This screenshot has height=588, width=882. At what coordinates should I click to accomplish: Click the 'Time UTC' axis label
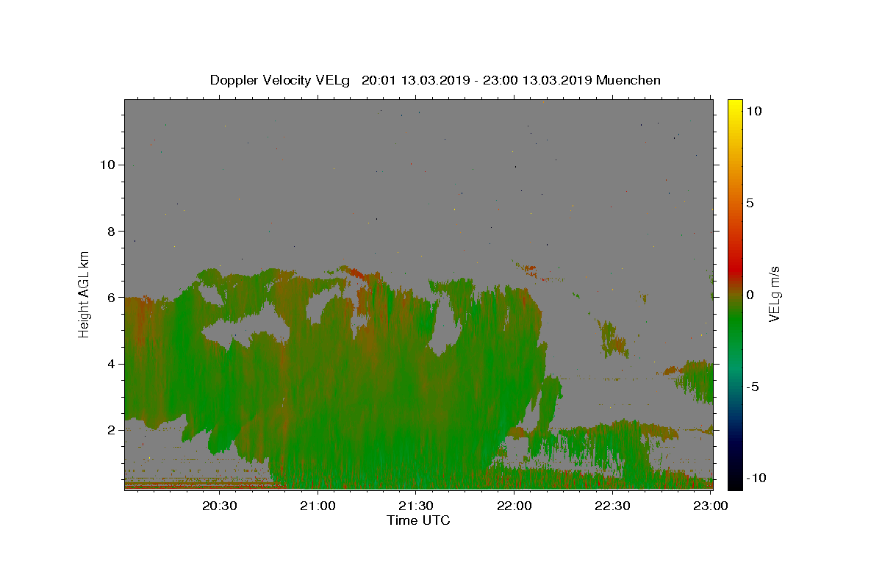(418, 520)
